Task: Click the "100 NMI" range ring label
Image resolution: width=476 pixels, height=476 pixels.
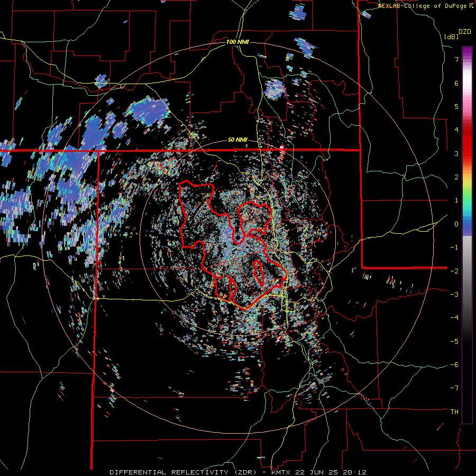Action: click(237, 42)
